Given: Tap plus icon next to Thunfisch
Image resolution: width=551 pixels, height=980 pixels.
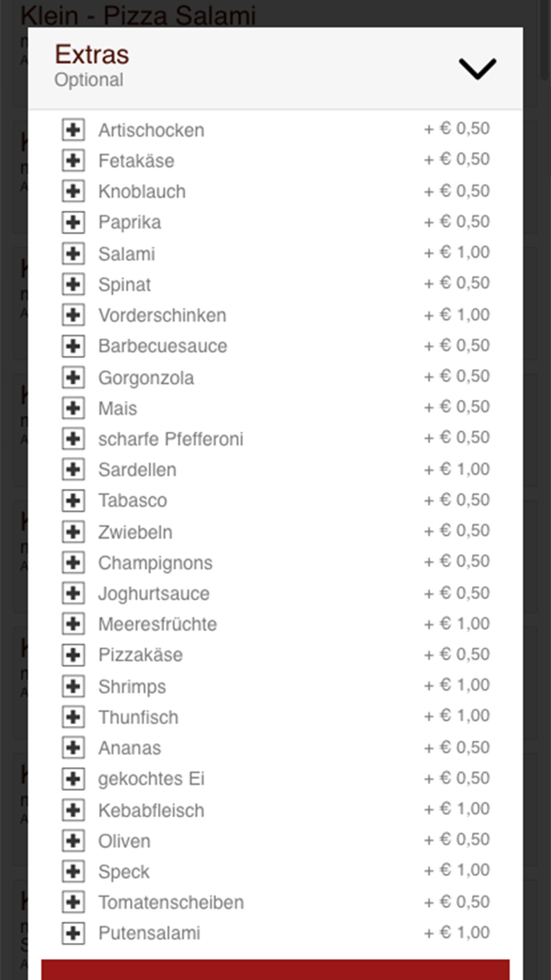Looking at the screenshot, I should (x=73, y=717).
